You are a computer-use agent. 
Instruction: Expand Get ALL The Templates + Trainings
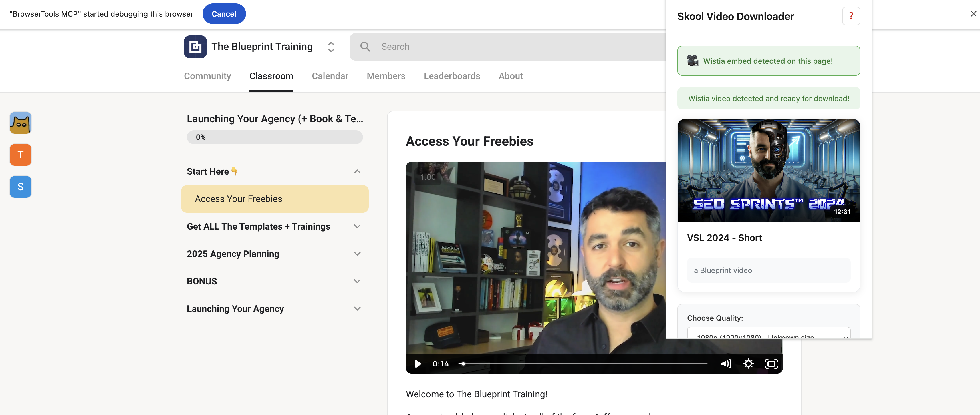357,226
